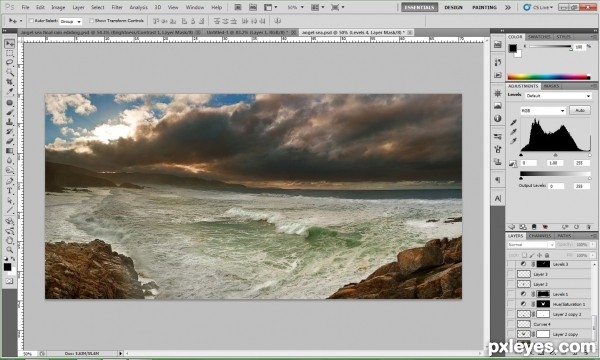Select the Zoom tool in the toolbox
Image resolution: width=600 pixels, height=360 pixels.
click(10, 250)
